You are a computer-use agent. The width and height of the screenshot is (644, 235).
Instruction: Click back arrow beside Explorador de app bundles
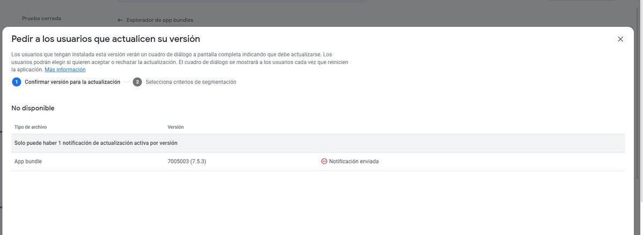tap(120, 20)
